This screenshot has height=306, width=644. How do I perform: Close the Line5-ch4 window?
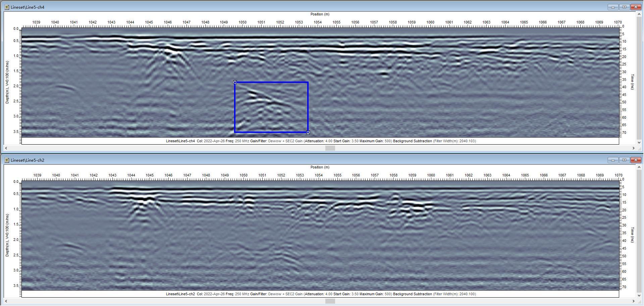636,7
